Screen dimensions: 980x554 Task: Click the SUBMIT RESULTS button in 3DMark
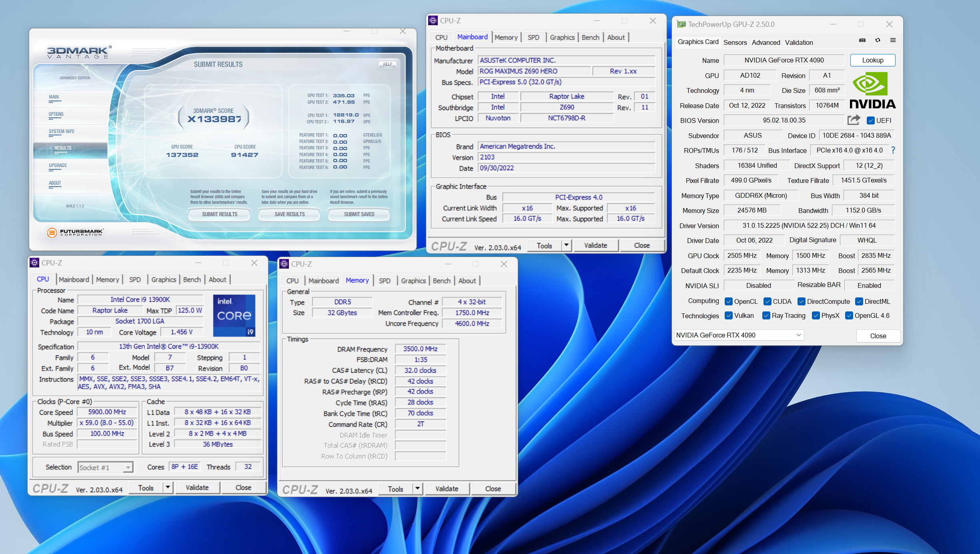pos(220,214)
